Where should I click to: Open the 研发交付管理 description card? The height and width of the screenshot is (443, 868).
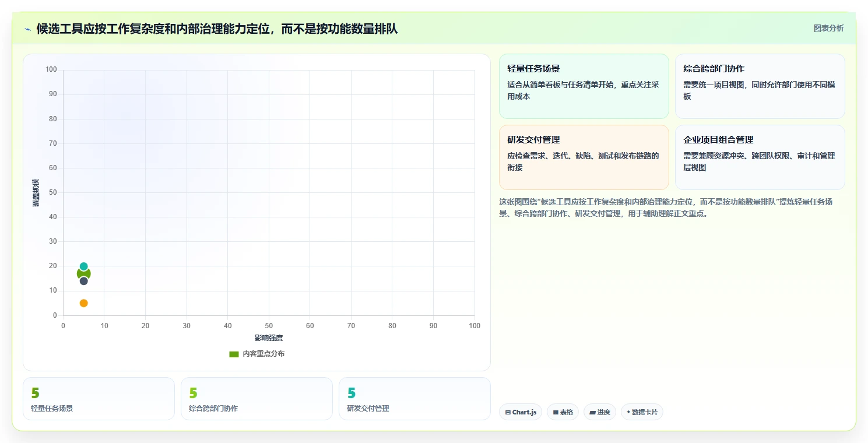point(584,157)
